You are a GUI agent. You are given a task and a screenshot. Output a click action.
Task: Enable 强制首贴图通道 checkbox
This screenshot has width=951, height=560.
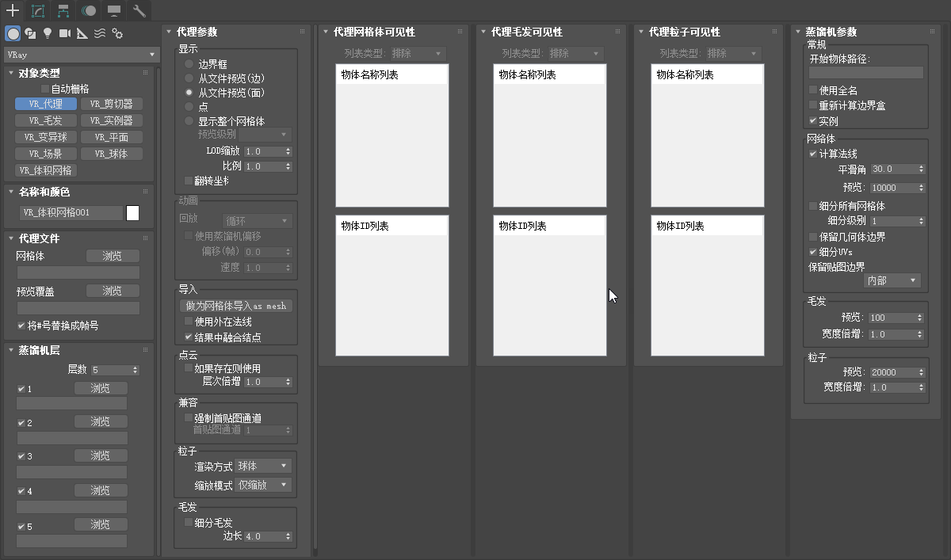188,417
